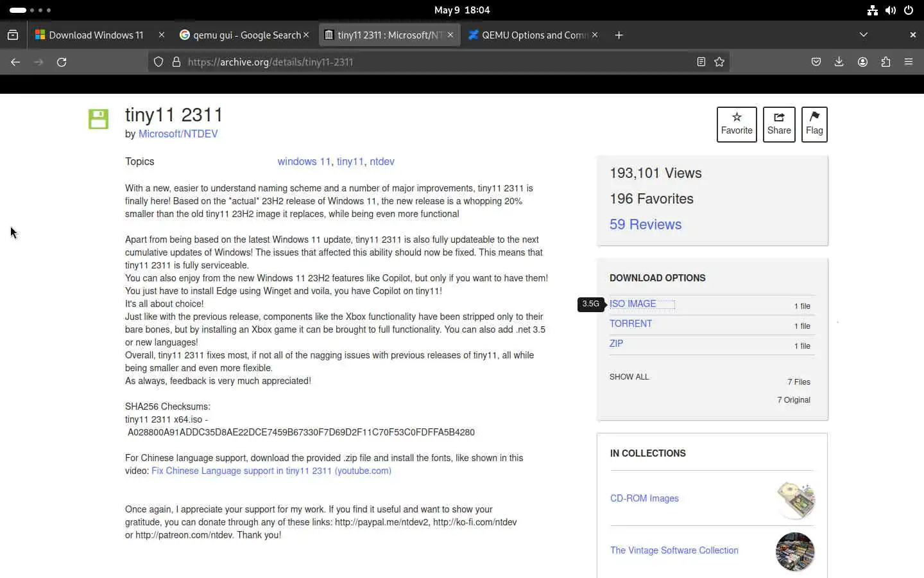Click the tracking protection shield icon
The image size is (924, 578).
click(x=158, y=62)
